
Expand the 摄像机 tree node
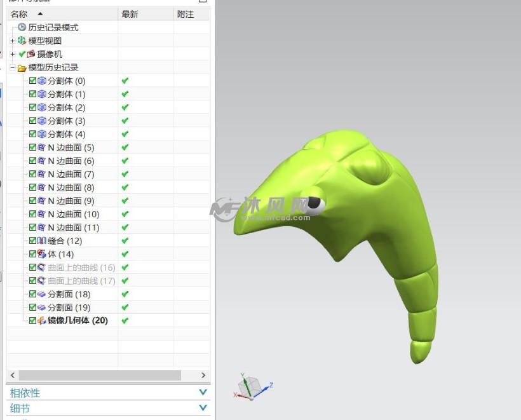[12, 54]
